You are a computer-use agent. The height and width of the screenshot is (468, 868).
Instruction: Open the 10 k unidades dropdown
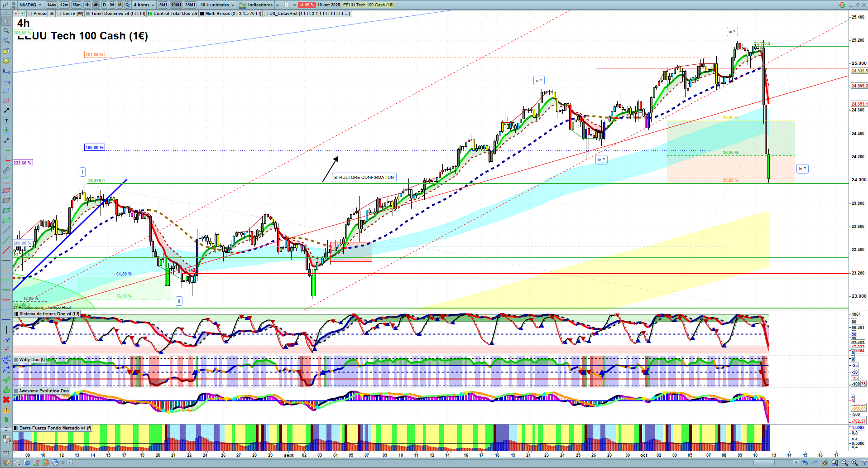[x=217, y=5]
